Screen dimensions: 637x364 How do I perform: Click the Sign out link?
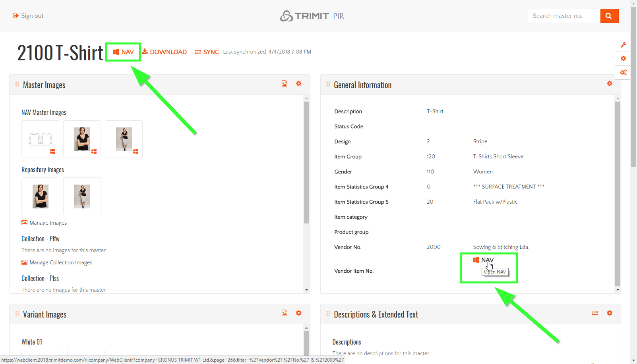28,16
